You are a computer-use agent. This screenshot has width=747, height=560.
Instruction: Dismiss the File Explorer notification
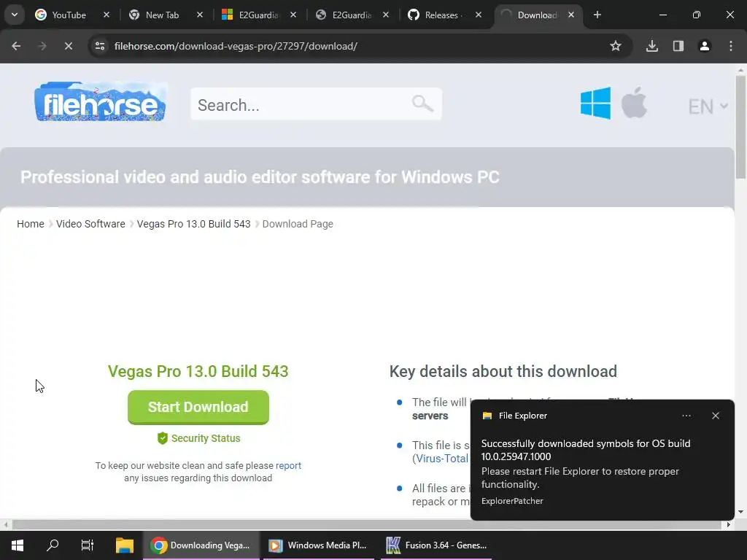click(716, 416)
